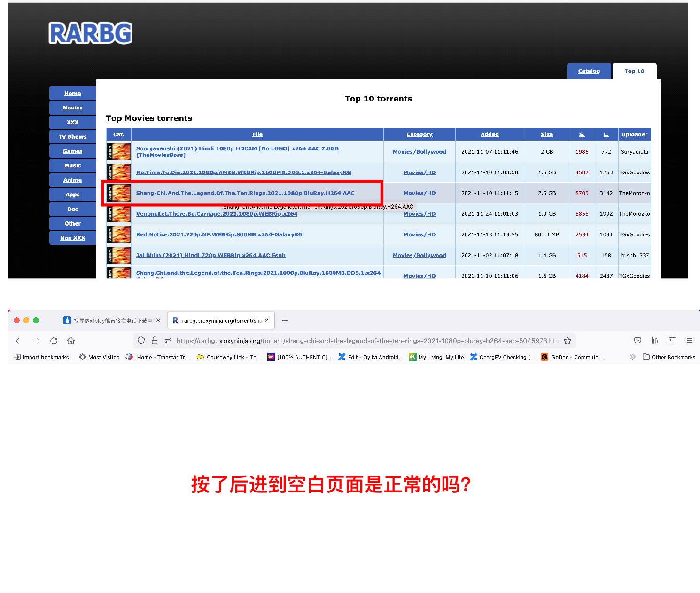Click the Pocket save icon
The height and width of the screenshot is (593, 700).
pyautogui.click(x=638, y=341)
